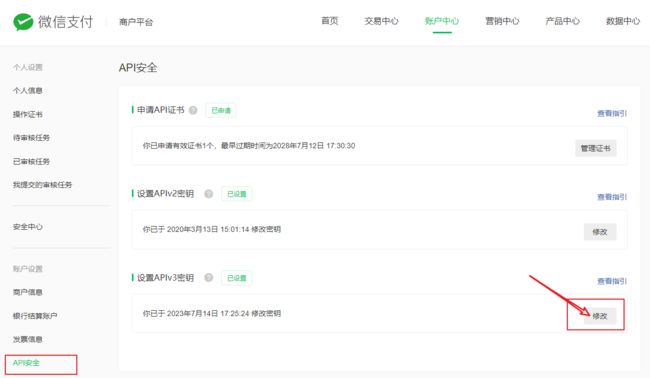Open 营销中心 tab
Screen dimensions: 650x378
(502, 21)
